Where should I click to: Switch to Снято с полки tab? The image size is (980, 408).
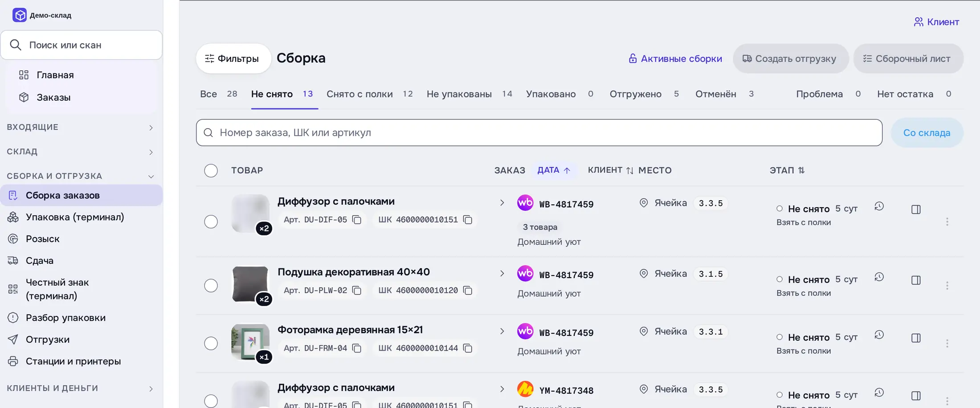pos(369,94)
